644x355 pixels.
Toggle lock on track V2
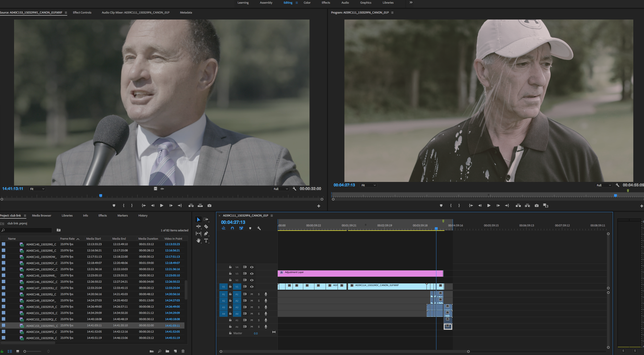click(230, 280)
